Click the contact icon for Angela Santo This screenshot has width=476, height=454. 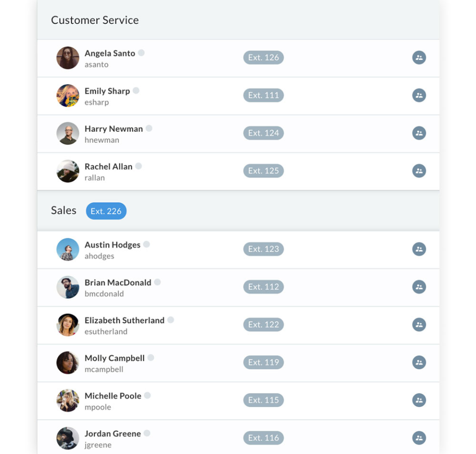tap(419, 57)
